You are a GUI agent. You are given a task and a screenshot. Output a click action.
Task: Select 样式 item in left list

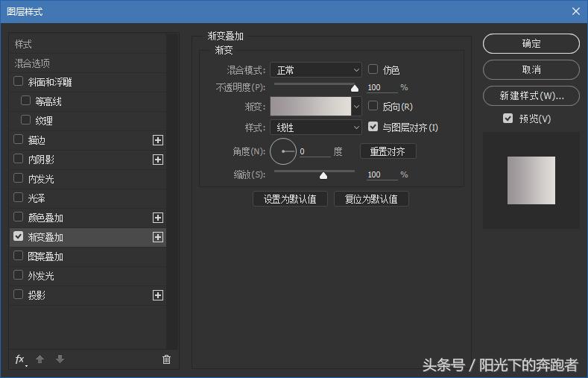pos(87,44)
